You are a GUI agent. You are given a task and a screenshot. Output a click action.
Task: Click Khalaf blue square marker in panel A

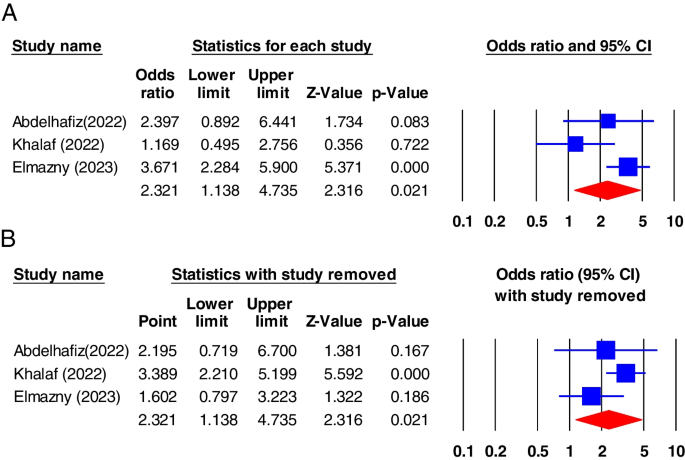575,144
